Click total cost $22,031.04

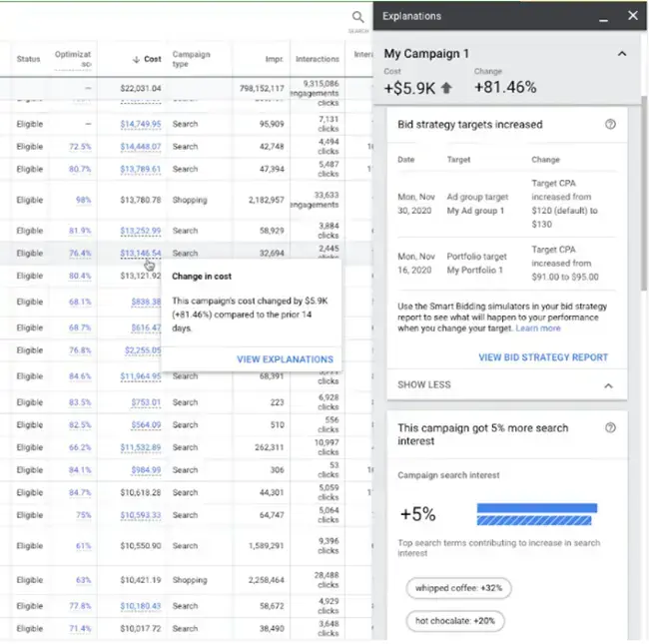(x=141, y=88)
